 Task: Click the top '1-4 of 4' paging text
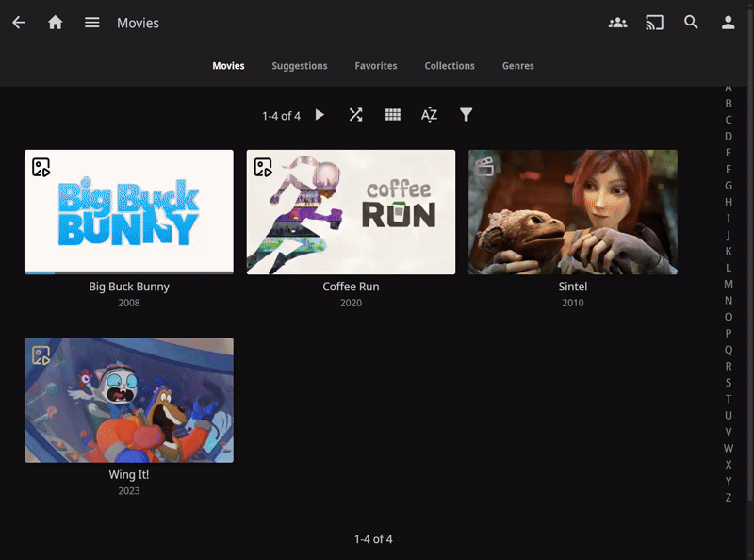tap(281, 116)
